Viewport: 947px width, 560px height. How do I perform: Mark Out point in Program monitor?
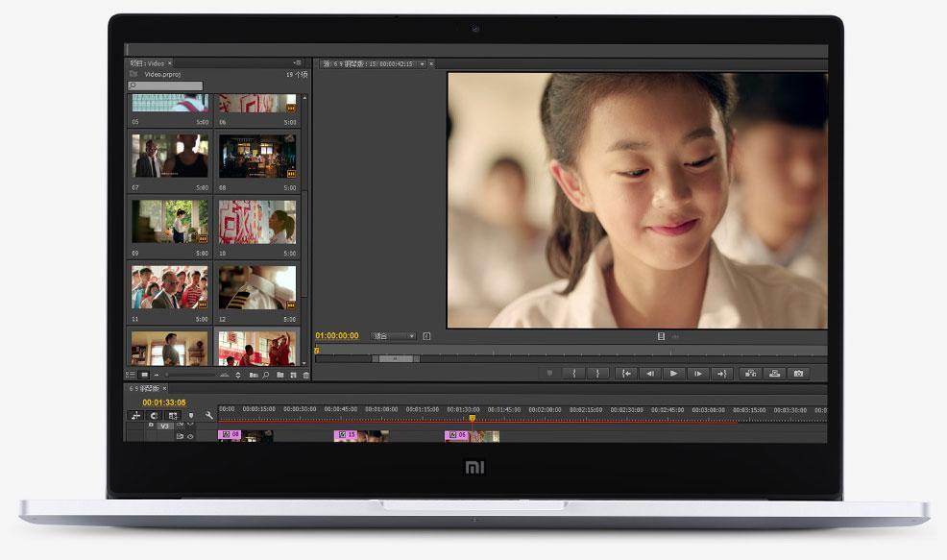pyautogui.click(x=598, y=374)
